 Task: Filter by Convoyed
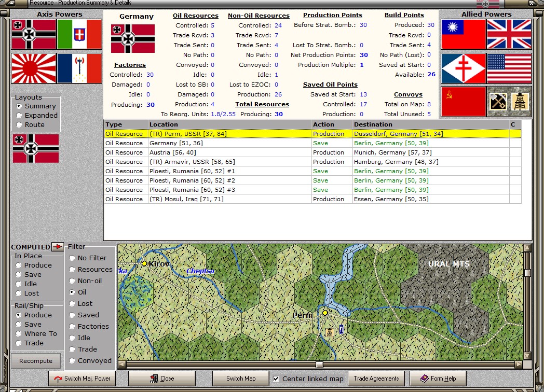pyautogui.click(x=90, y=361)
